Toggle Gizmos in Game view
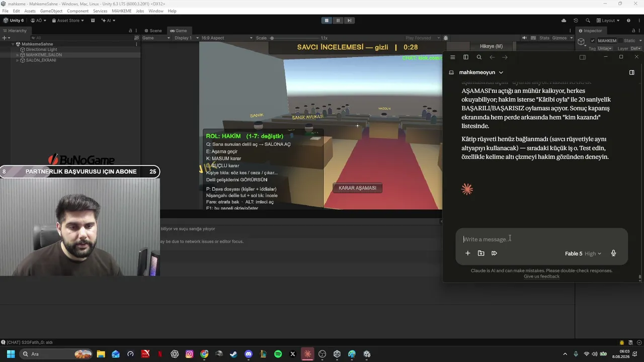This screenshot has width=644, height=362. [x=558, y=38]
